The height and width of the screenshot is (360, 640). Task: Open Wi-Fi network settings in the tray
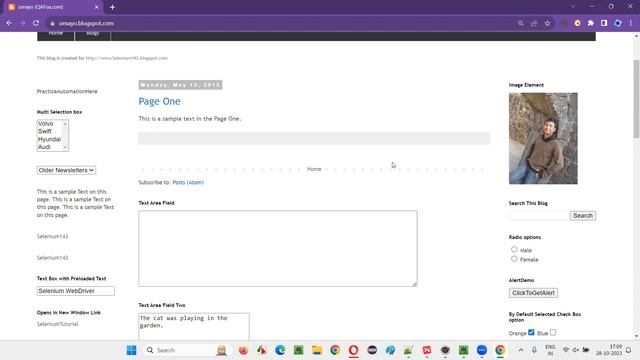[566, 350]
